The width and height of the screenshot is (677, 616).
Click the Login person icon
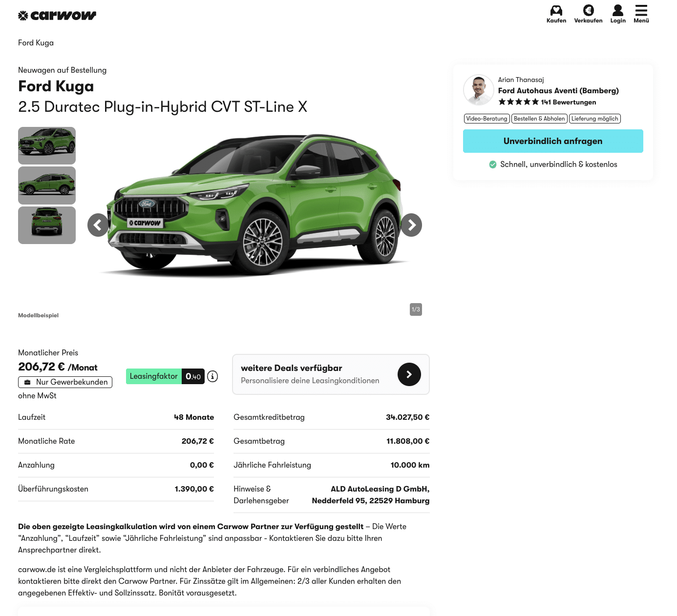(617, 11)
